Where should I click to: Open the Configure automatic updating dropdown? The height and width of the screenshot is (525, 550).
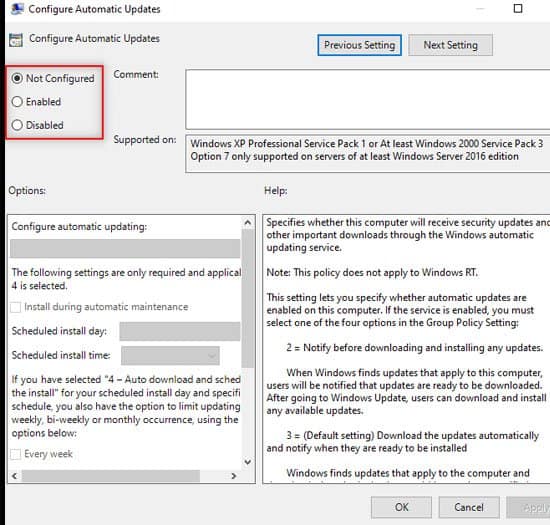tap(125, 249)
